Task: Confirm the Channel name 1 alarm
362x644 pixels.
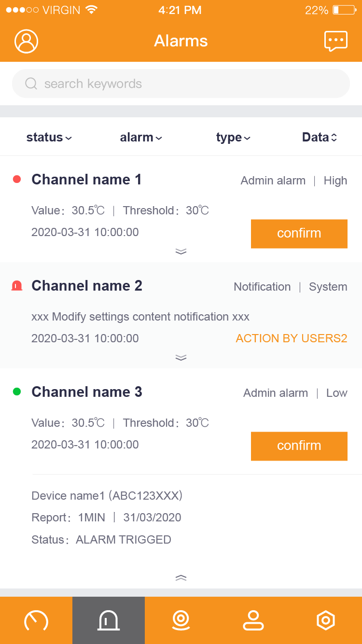Action: pos(299,234)
